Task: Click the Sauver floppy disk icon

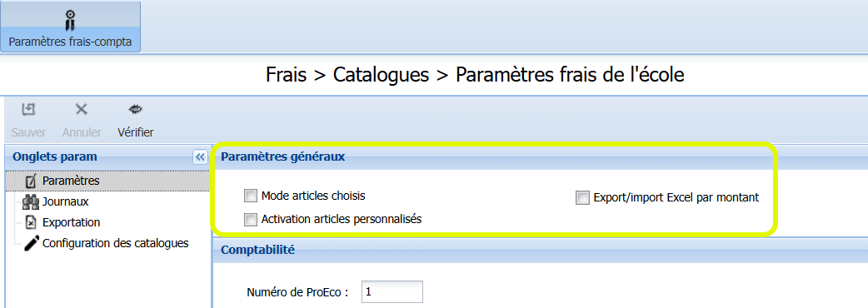Action: coord(28,110)
